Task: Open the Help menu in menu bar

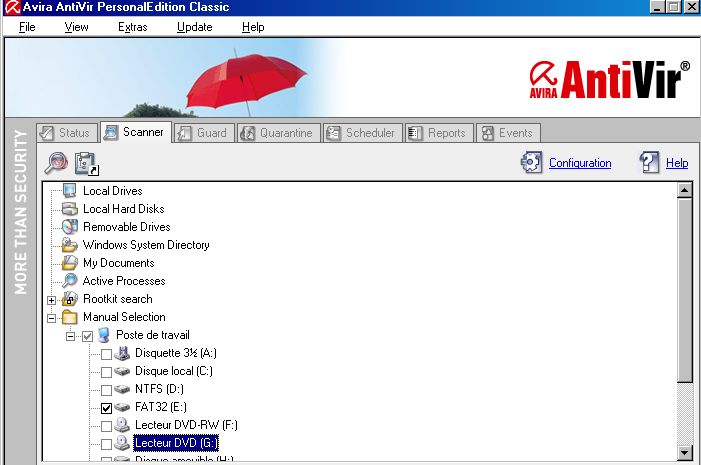Action: pos(253,27)
